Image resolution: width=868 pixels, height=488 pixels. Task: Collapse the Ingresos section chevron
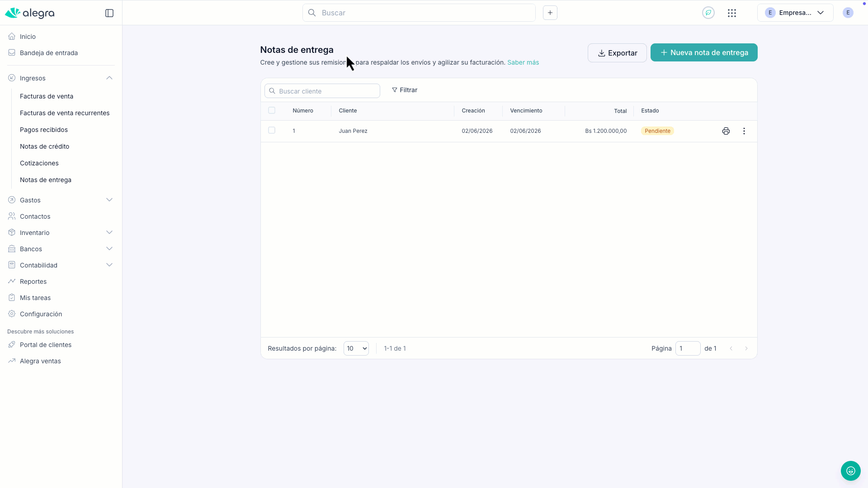point(109,78)
